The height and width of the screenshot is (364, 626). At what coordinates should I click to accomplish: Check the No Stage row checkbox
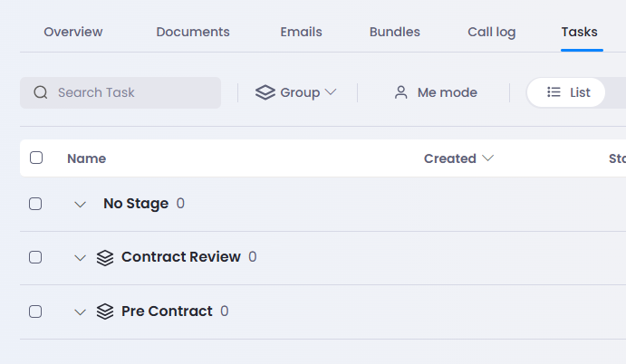point(35,204)
